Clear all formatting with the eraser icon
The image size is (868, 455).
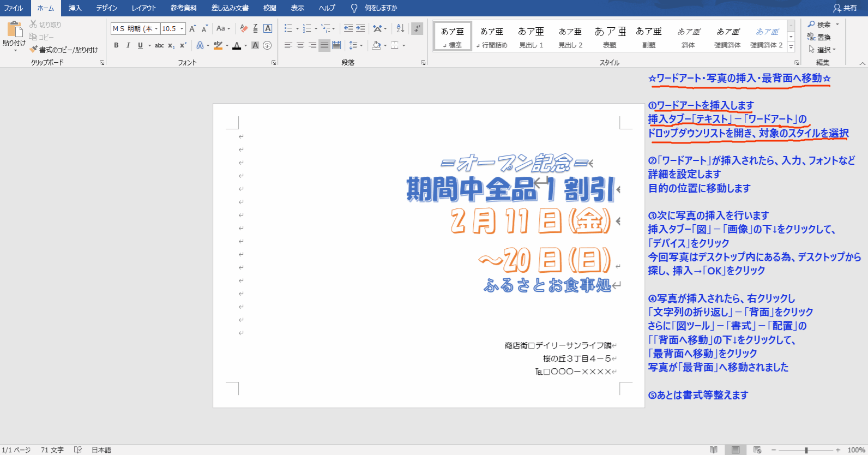tap(244, 28)
